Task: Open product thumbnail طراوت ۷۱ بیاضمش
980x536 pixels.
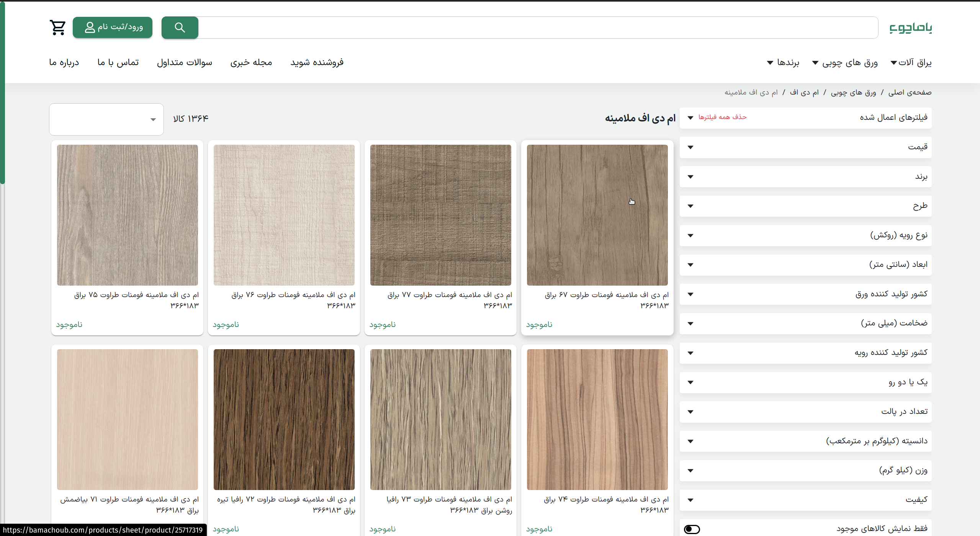Action: tap(127, 419)
